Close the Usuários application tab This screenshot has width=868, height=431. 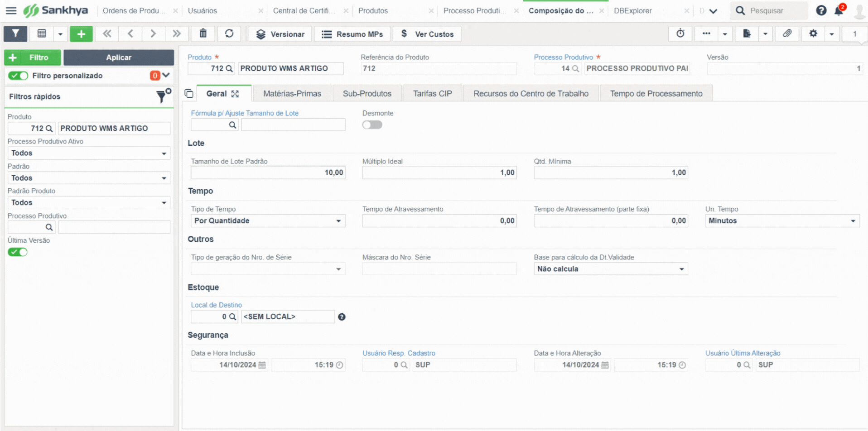[260, 11]
